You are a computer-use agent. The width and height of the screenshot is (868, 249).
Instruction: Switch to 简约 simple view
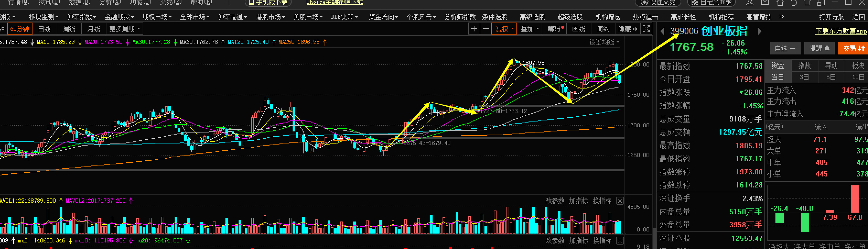[x=603, y=29]
